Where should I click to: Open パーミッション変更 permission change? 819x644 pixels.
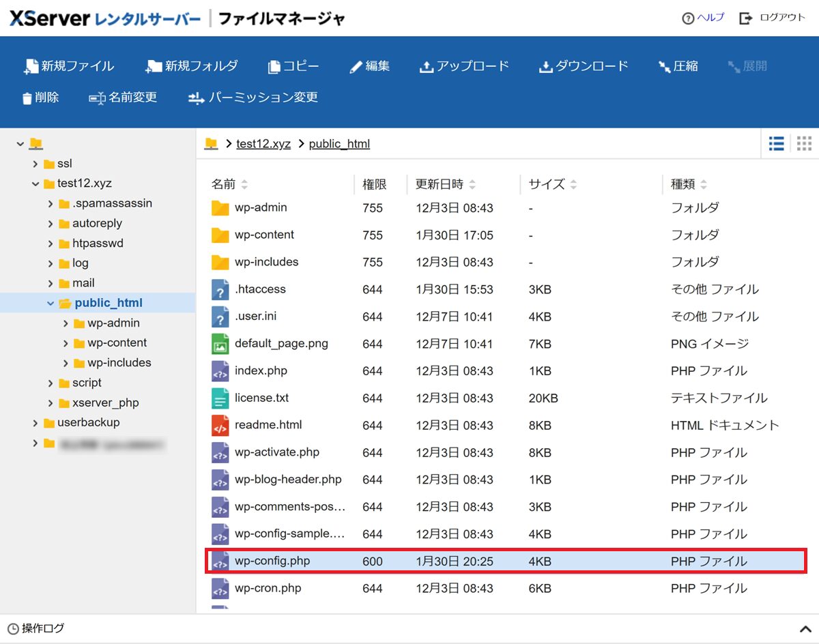click(253, 98)
